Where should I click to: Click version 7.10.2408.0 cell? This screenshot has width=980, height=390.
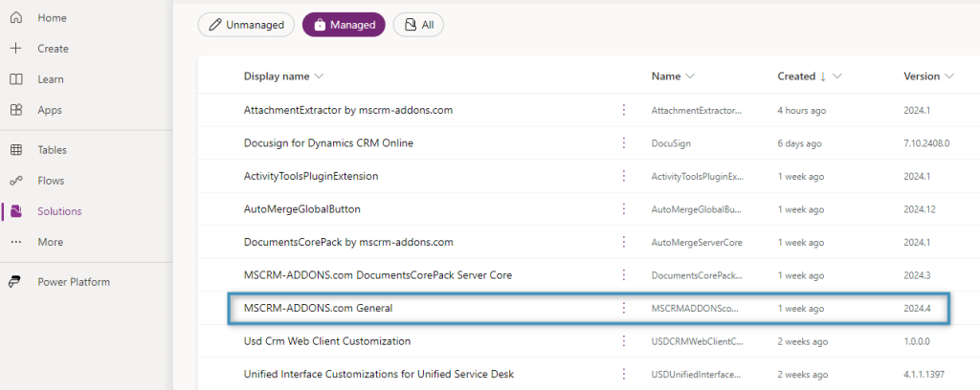click(x=926, y=143)
